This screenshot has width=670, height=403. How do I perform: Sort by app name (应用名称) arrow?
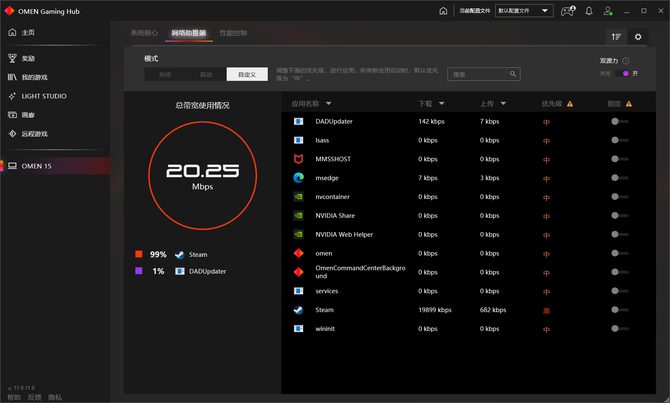coord(329,103)
